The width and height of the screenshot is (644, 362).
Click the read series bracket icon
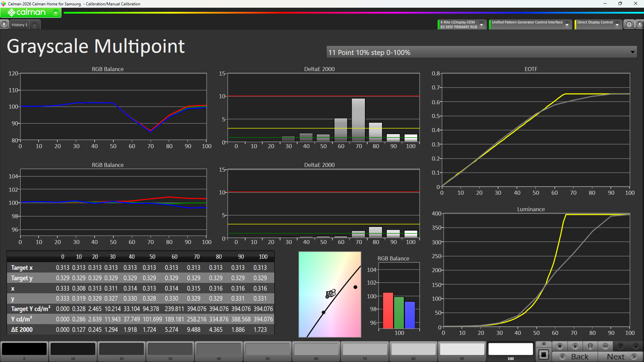[x=590, y=346]
